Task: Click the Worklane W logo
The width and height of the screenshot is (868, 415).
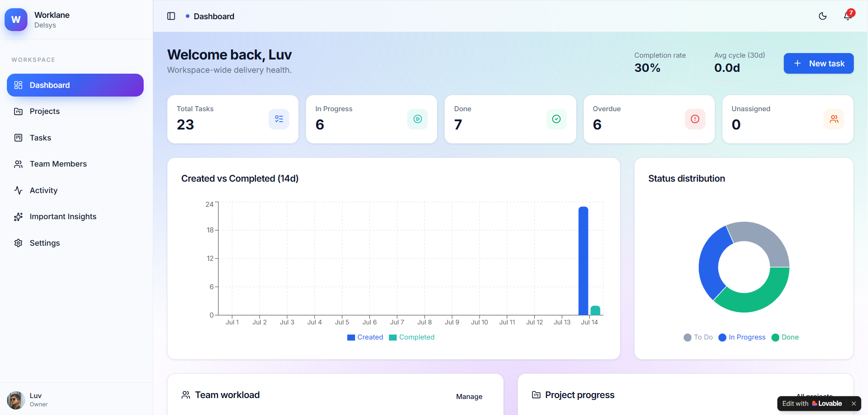Action: 16,20
